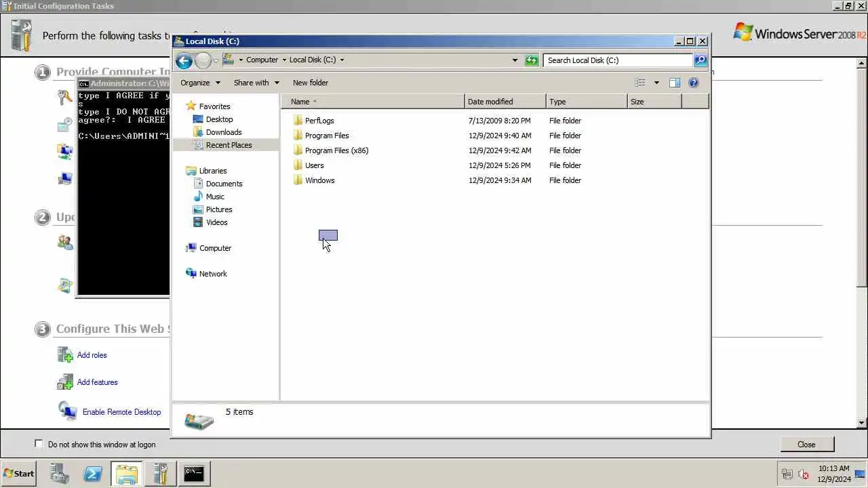Open Libraries in navigation pane

(x=213, y=171)
